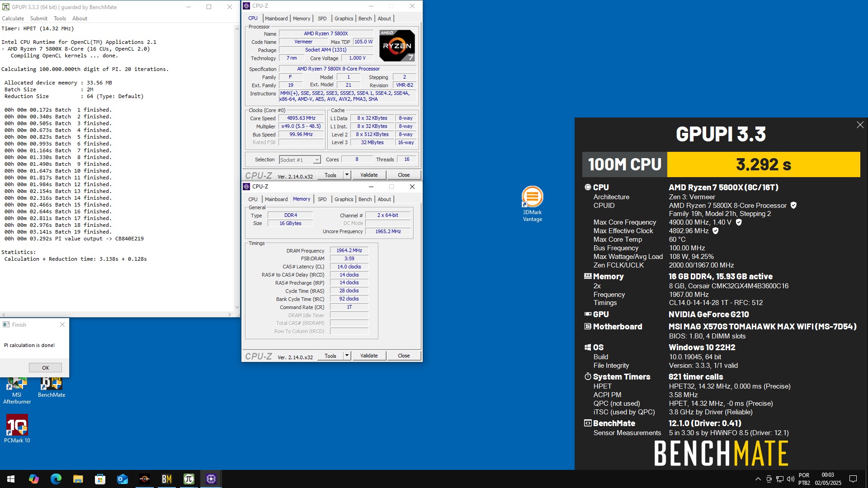Show hidden system tray icons

758,479
